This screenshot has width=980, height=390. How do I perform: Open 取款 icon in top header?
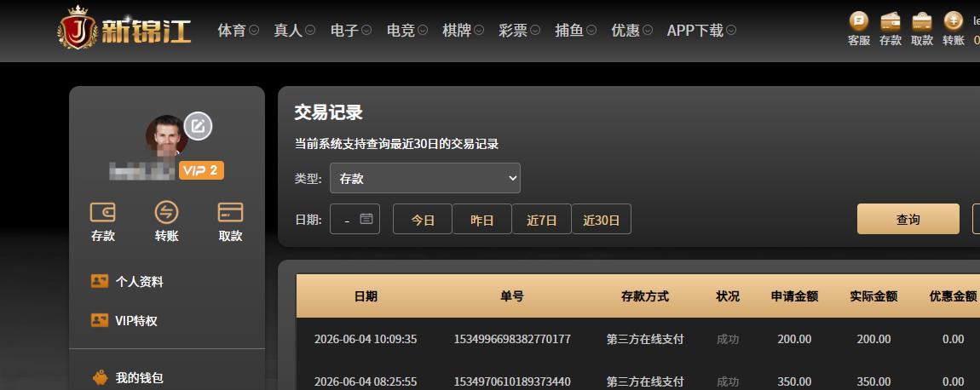pos(922,21)
